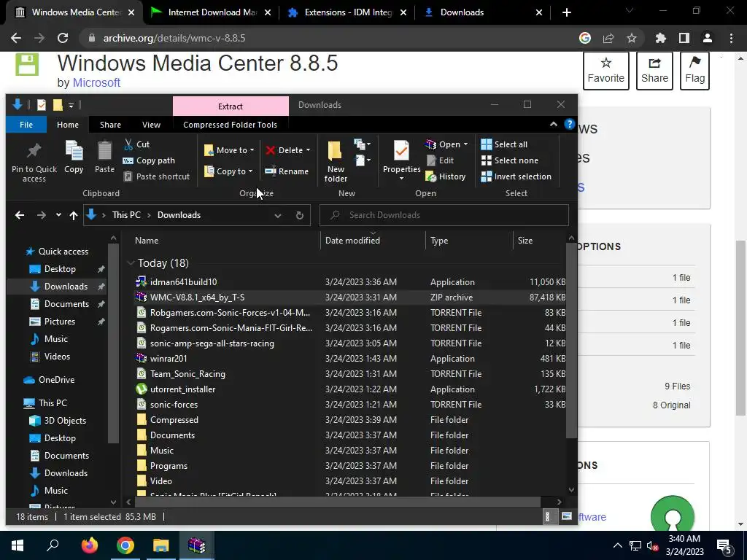
Task: Open Firefox from taskbar
Action: click(89, 545)
